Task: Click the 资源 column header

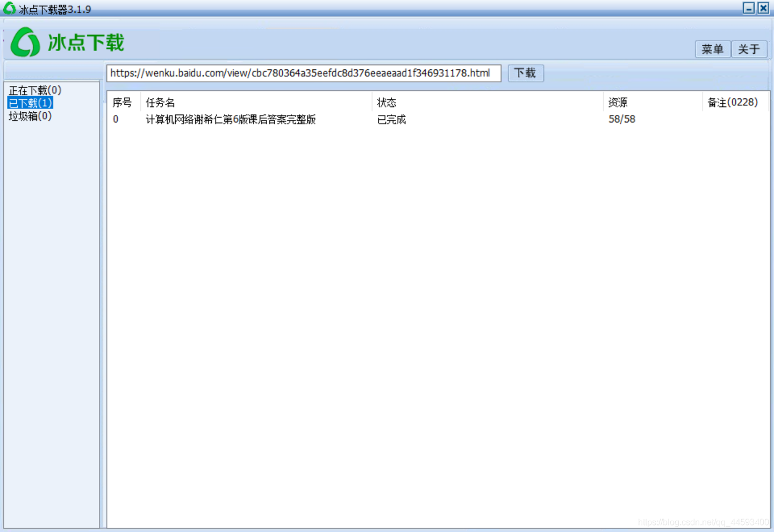Action: pyautogui.click(x=618, y=102)
